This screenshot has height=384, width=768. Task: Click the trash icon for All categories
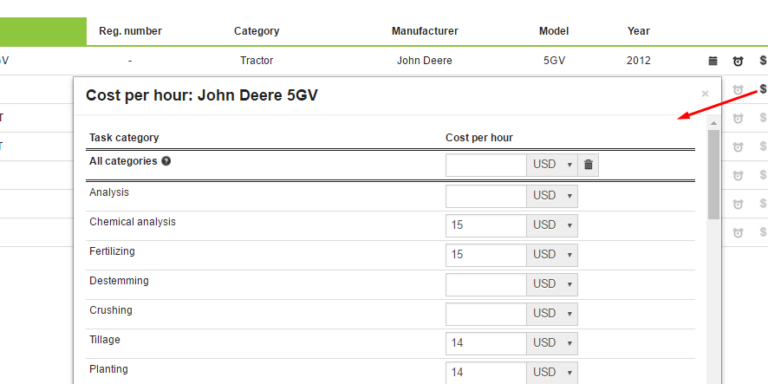[x=588, y=165]
